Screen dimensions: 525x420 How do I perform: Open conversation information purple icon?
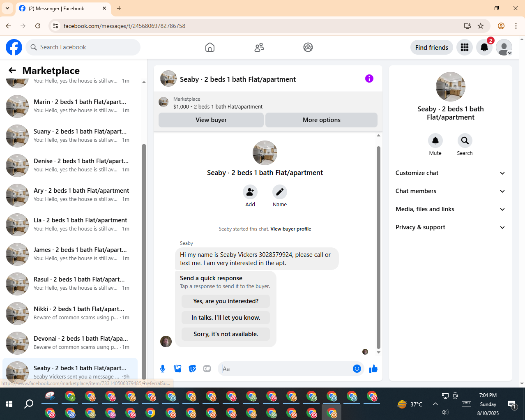click(x=369, y=78)
